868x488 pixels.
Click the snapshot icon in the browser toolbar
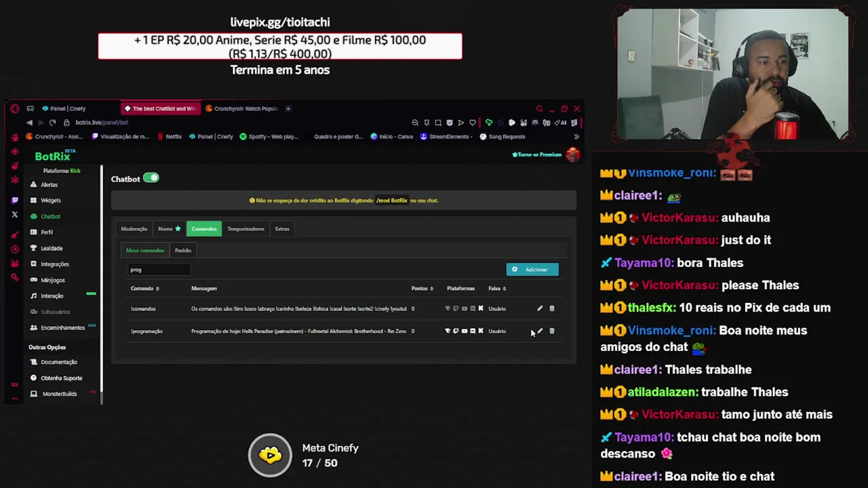click(x=438, y=123)
